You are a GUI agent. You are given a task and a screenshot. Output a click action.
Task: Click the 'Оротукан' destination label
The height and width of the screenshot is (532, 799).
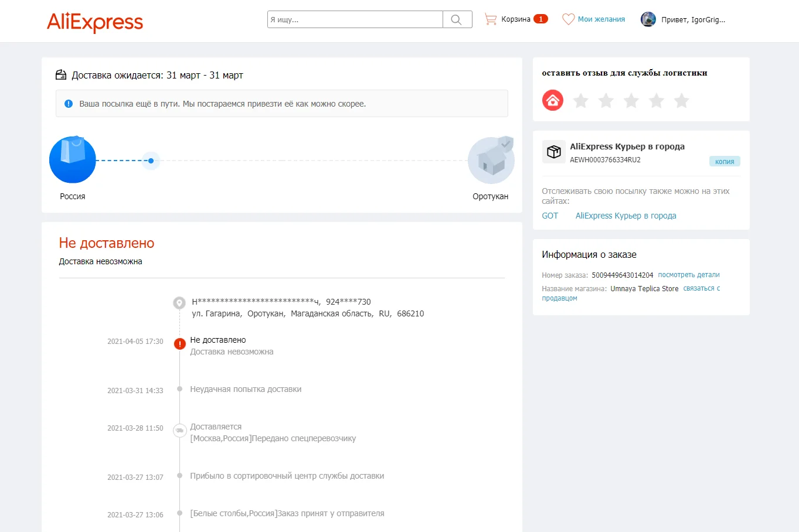coord(491,196)
